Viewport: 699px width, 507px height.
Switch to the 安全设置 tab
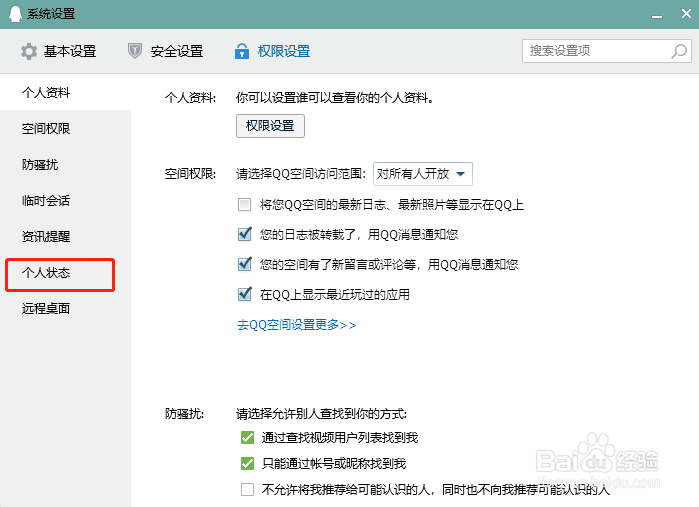point(165,51)
